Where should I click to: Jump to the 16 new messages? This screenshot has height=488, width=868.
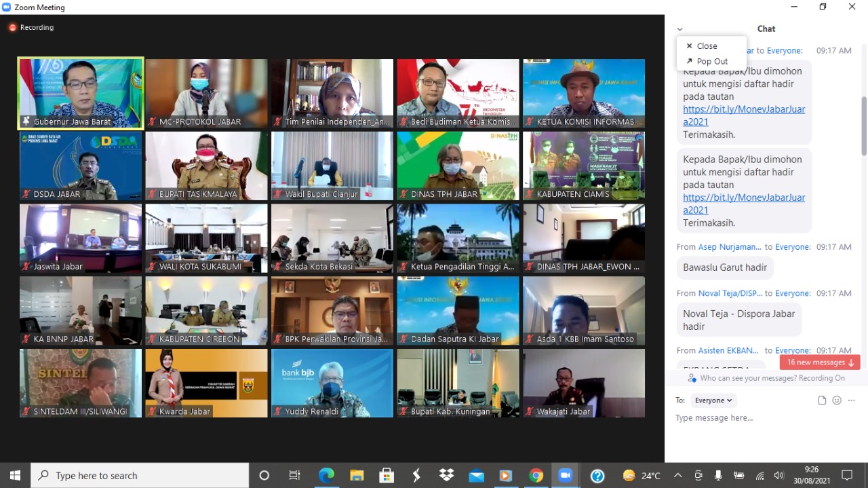(820, 362)
